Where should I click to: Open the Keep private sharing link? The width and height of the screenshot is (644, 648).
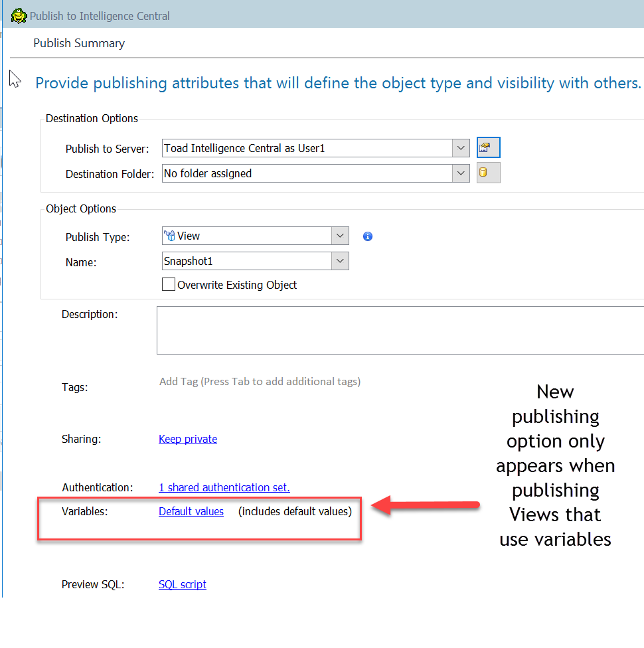(188, 439)
